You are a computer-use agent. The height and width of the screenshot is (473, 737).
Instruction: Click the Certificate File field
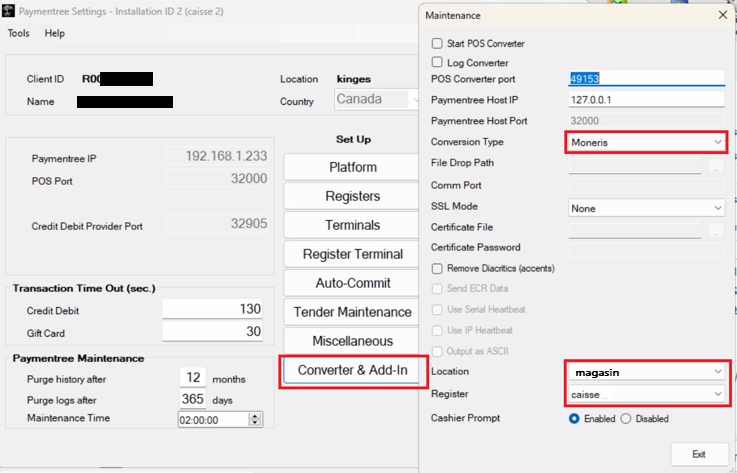[635, 229]
